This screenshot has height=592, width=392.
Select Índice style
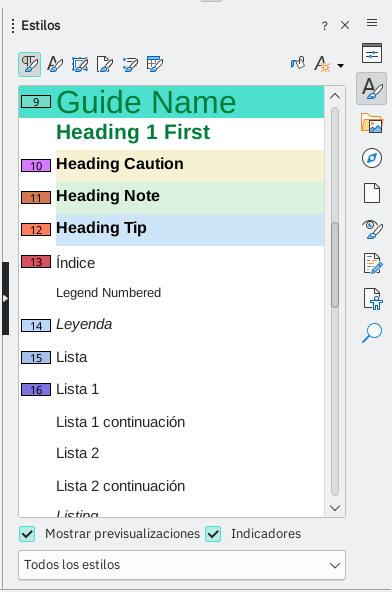tap(171, 262)
